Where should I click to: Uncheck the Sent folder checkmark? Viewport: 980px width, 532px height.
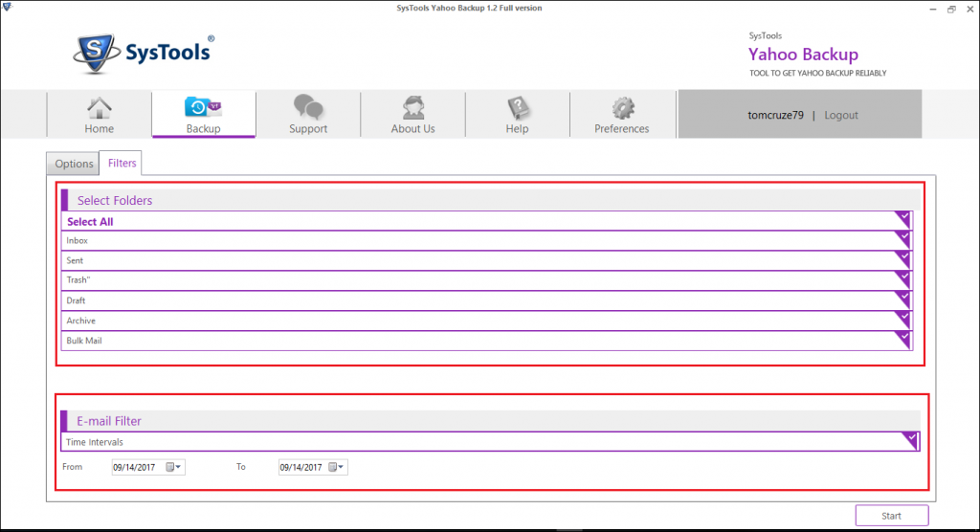pyautogui.click(x=902, y=259)
